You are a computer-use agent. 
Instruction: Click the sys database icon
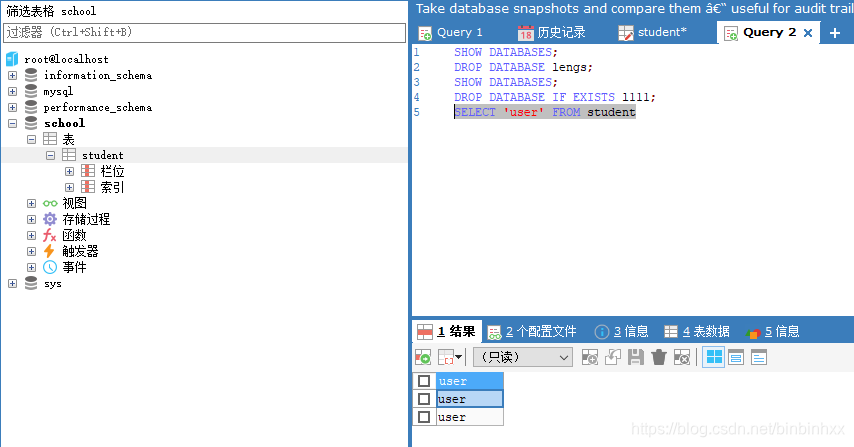tap(31, 283)
